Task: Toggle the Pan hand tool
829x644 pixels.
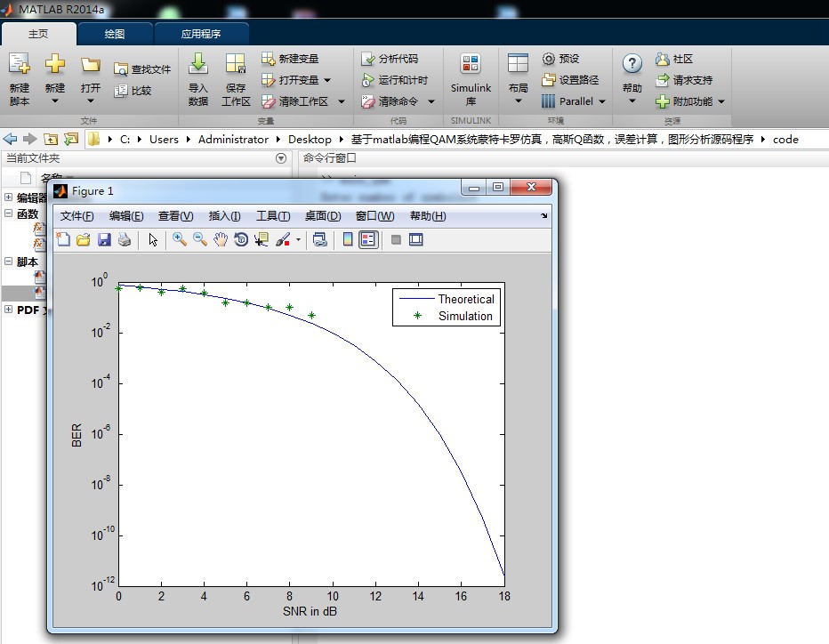Action: point(221,239)
